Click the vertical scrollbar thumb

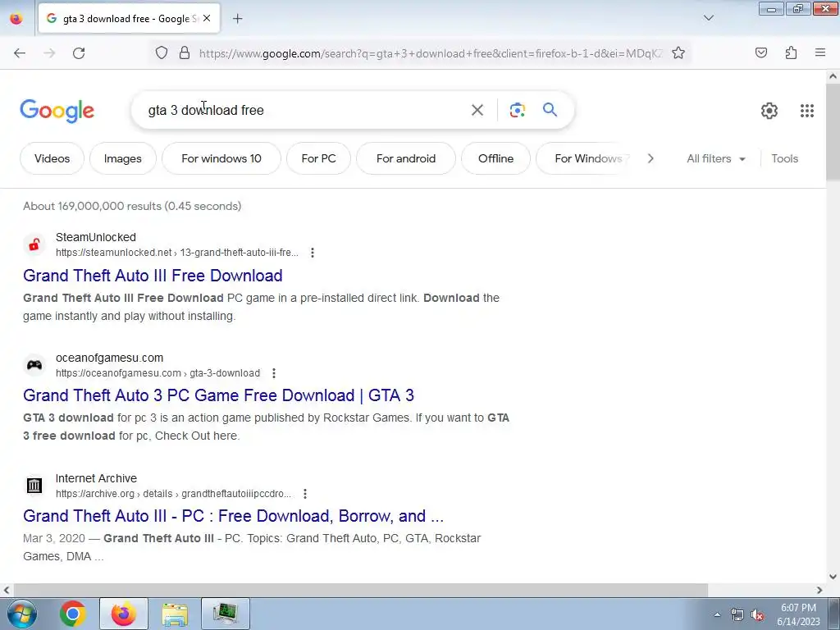(x=833, y=131)
